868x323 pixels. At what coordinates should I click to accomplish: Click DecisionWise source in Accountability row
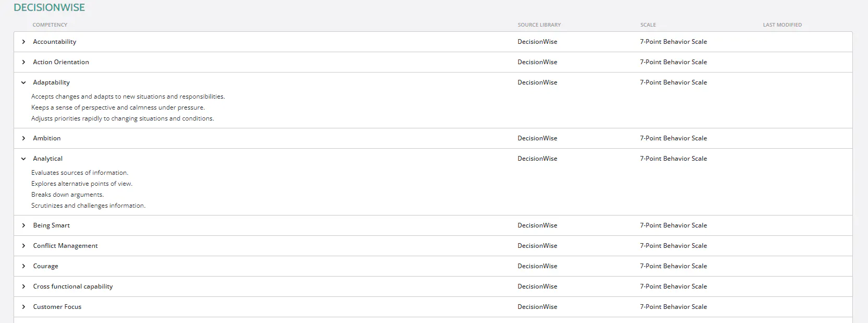point(537,42)
